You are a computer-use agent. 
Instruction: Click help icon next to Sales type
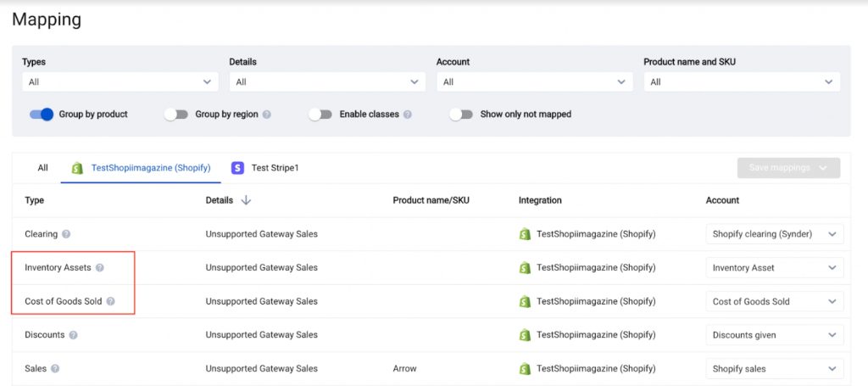click(55, 368)
